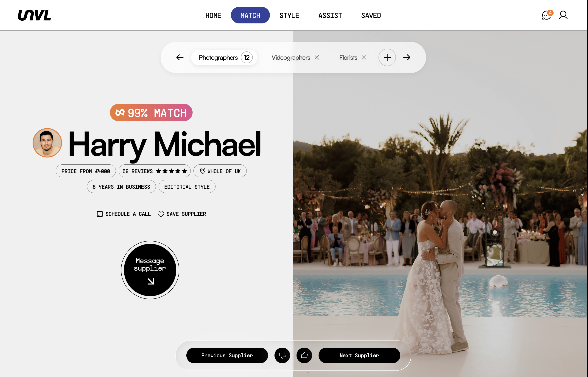Open the user profile icon
Screen dimensions: 588x377
(563, 15)
